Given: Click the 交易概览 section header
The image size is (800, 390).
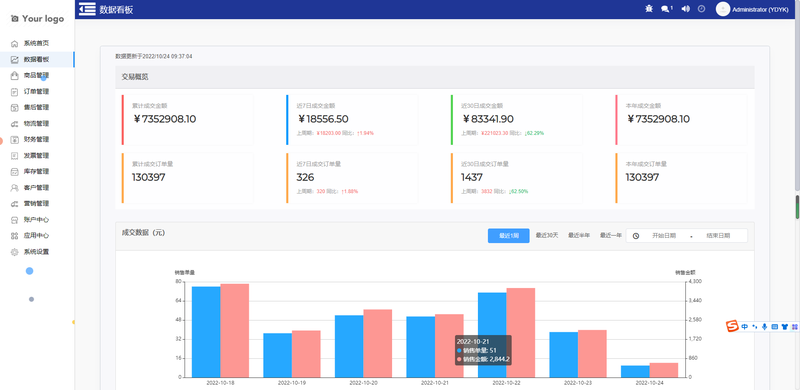Looking at the screenshot, I should 435,77.
